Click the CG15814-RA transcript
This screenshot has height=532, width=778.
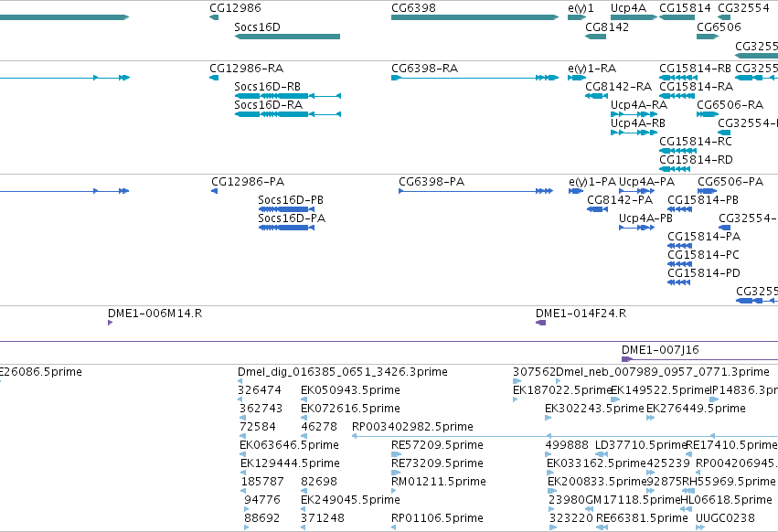click(677, 96)
